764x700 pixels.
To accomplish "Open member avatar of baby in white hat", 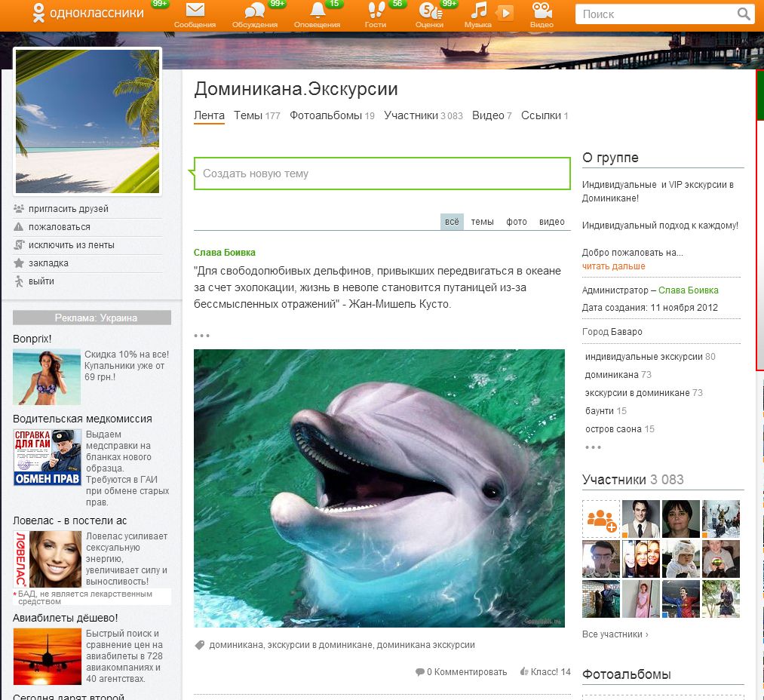I will (681, 559).
